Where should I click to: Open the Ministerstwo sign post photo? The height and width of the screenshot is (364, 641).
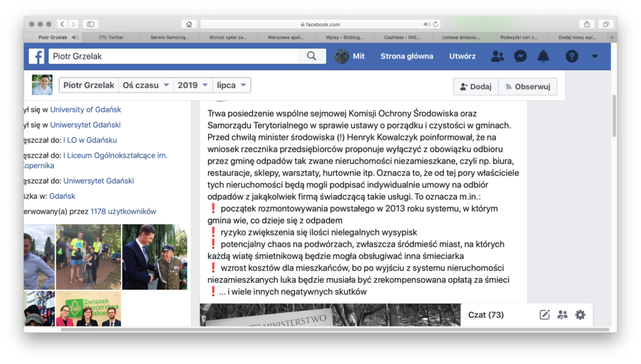click(x=331, y=315)
